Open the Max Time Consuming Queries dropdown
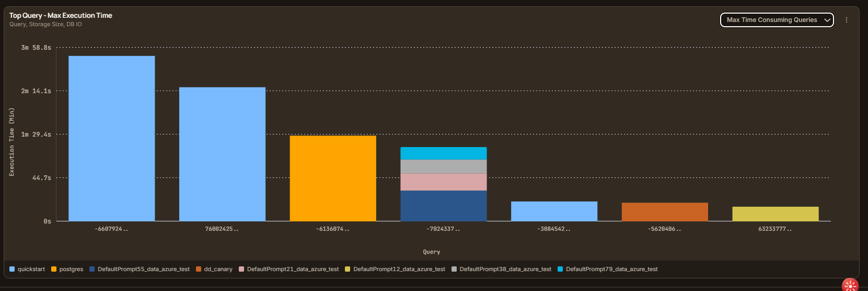The height and width of the screenshot is (291, 868). 777,20
